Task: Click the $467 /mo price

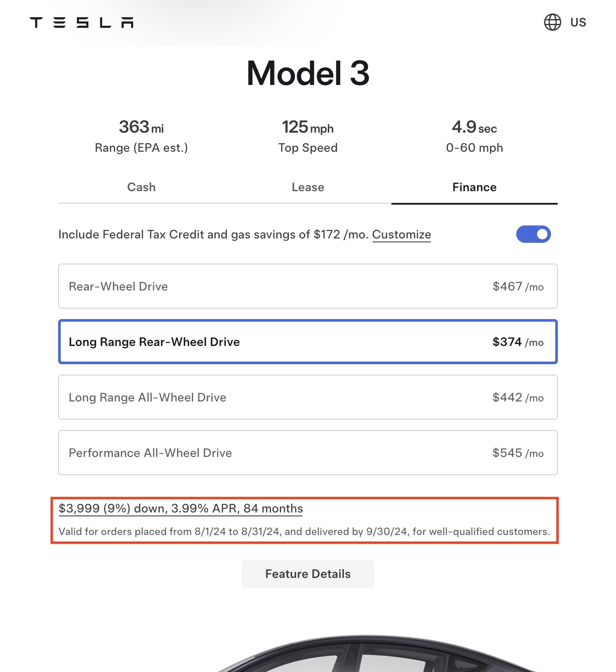Action: pyautogui.click(x=518, y=287)
